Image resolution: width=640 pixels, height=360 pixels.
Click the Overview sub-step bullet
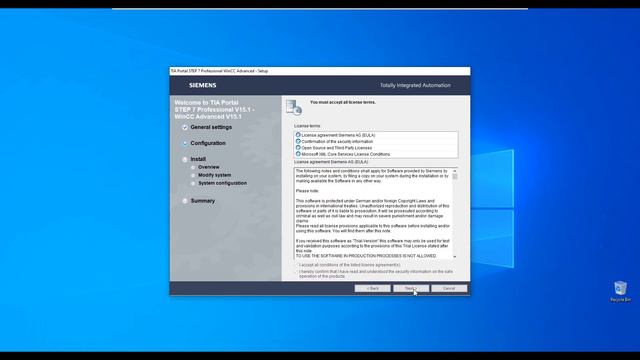(193, 167)
